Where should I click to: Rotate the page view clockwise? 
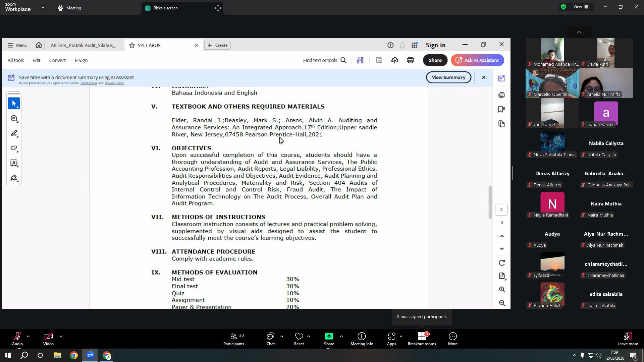click(x=502, y=263)
